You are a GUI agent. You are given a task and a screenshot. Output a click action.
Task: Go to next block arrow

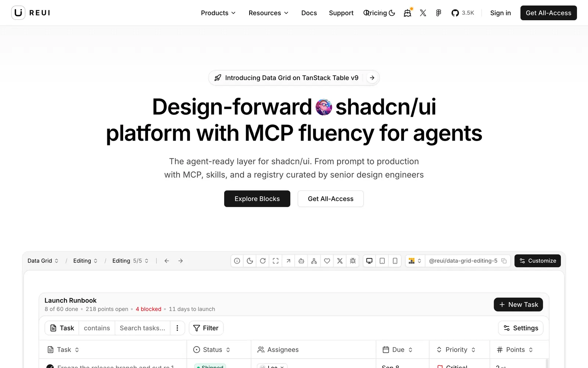coord(180,261)
